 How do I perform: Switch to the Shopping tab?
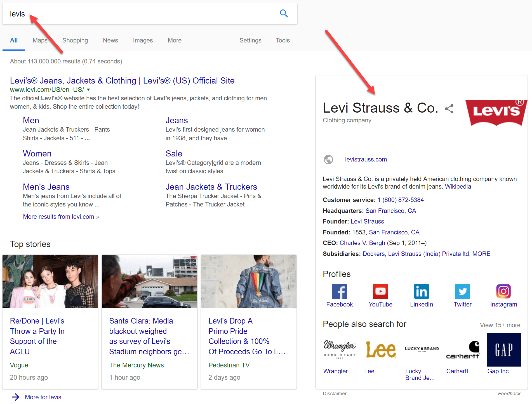click(x=75, y=41)
